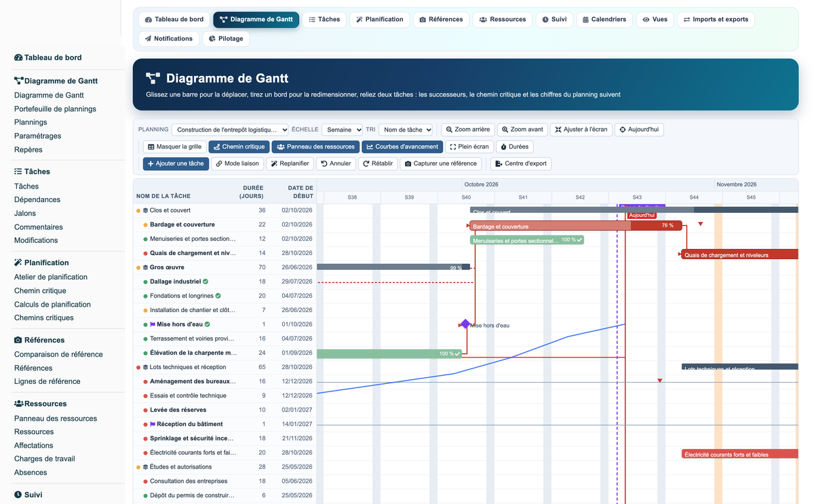Click the Dallage industriel check icon

206,282
